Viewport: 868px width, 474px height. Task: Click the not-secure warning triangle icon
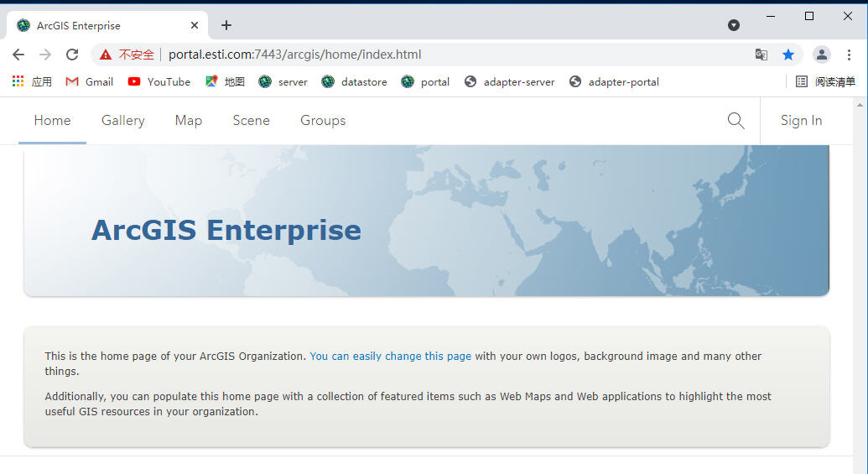(x=105, y=55)
